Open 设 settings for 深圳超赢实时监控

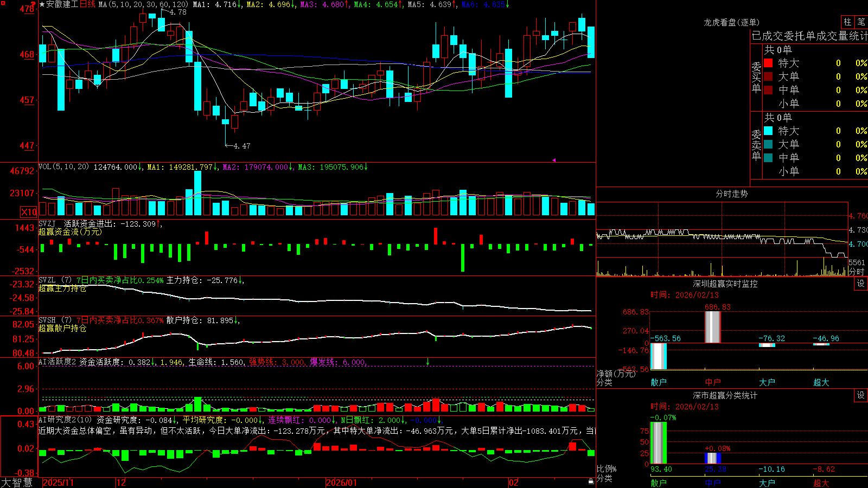tap(861, 284)
